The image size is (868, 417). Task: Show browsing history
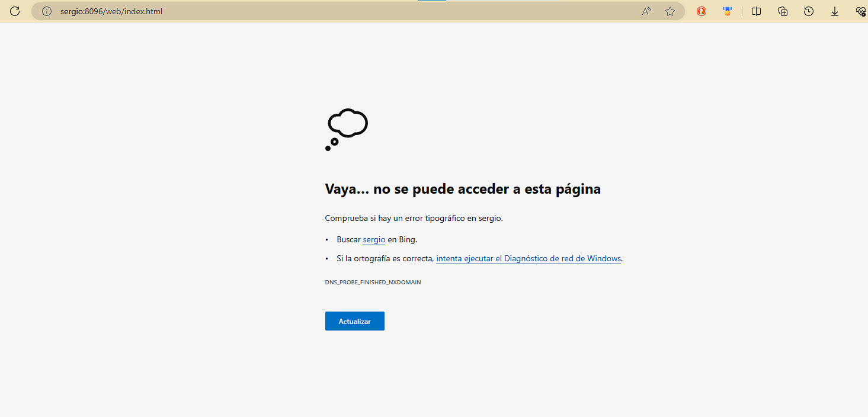[809, 11]
